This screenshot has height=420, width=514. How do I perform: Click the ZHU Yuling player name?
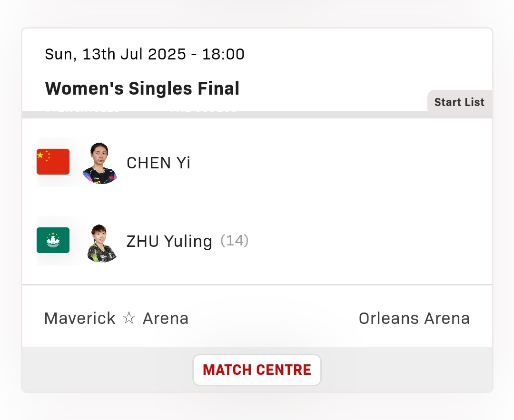(x=169, y=242)
